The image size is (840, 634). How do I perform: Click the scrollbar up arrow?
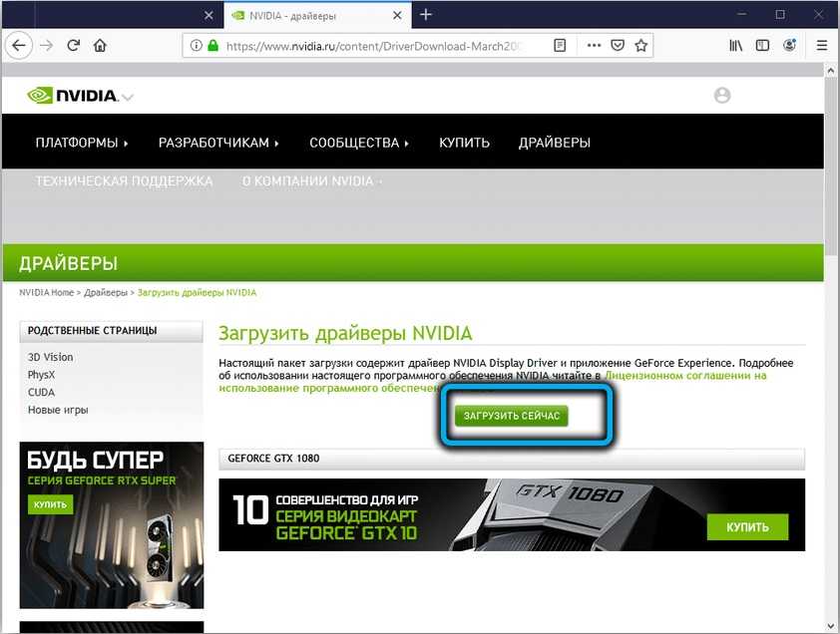point(830,70)
